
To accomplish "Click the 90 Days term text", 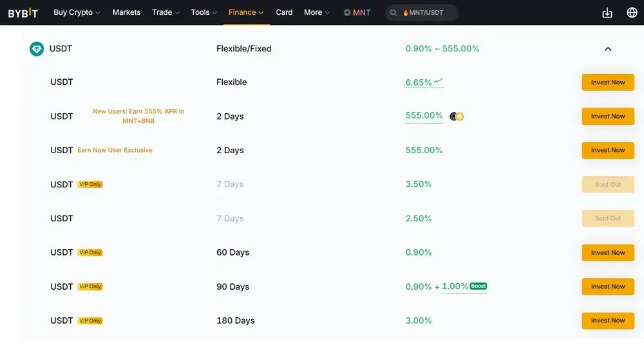I will tap(233, 286).
